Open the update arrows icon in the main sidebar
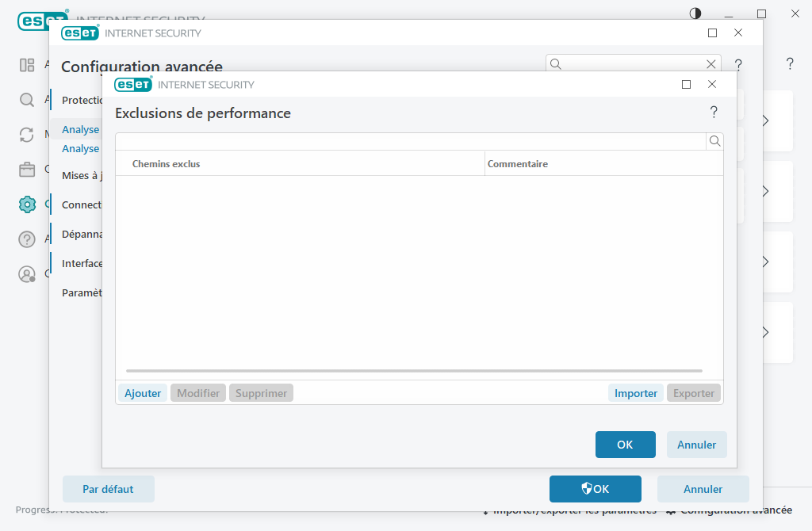Screen dimensions: 812x531 27,135
